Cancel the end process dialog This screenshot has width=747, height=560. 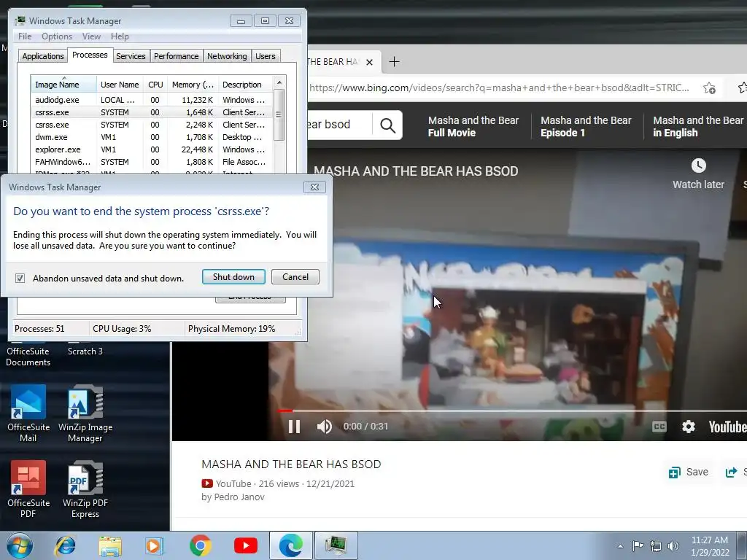295,276
